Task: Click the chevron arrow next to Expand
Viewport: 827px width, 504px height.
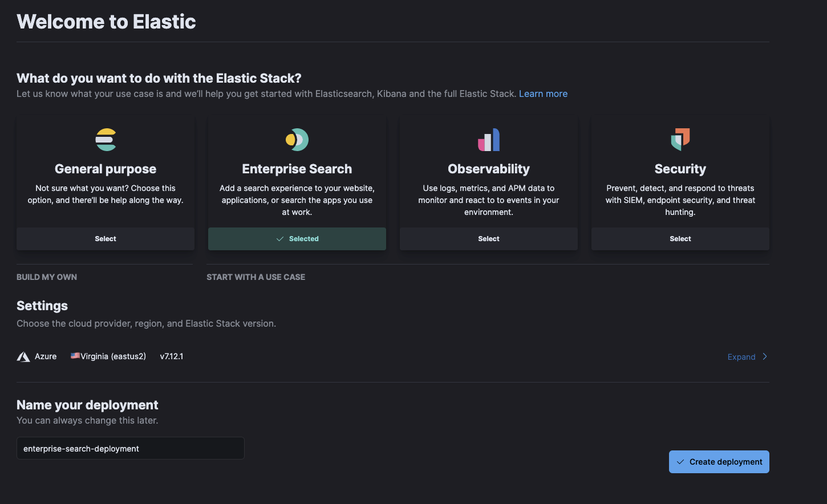Action: [x=765, y=356]
